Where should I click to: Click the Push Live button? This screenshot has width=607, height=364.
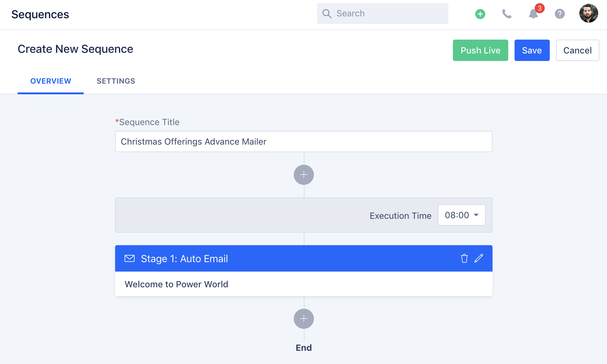tap(480, 50)
